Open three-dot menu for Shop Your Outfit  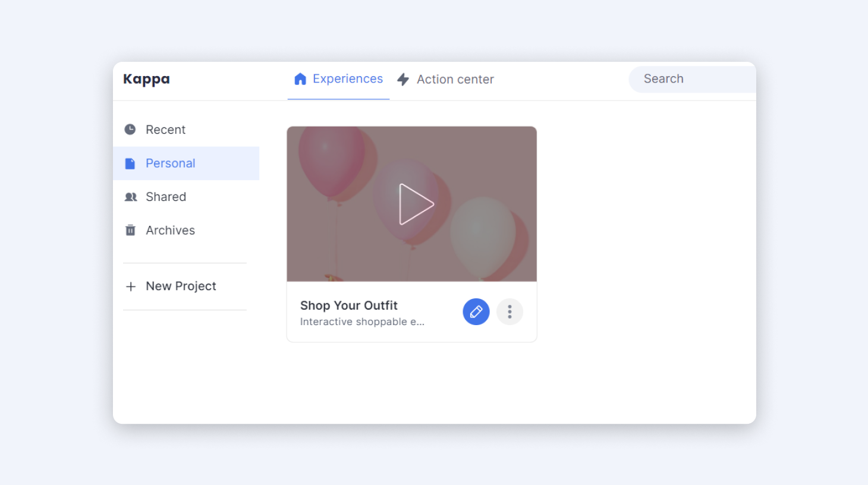coord(510,311)
